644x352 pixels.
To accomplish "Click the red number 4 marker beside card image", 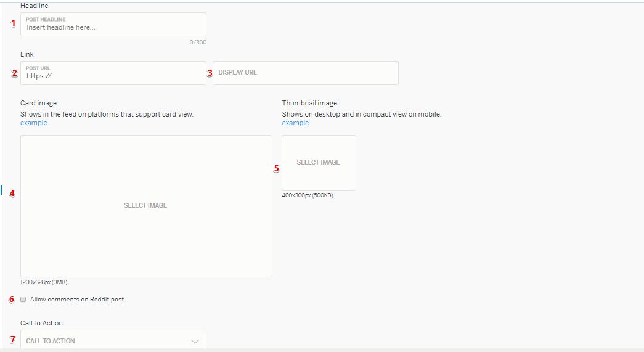I will [x=12, y=193].
